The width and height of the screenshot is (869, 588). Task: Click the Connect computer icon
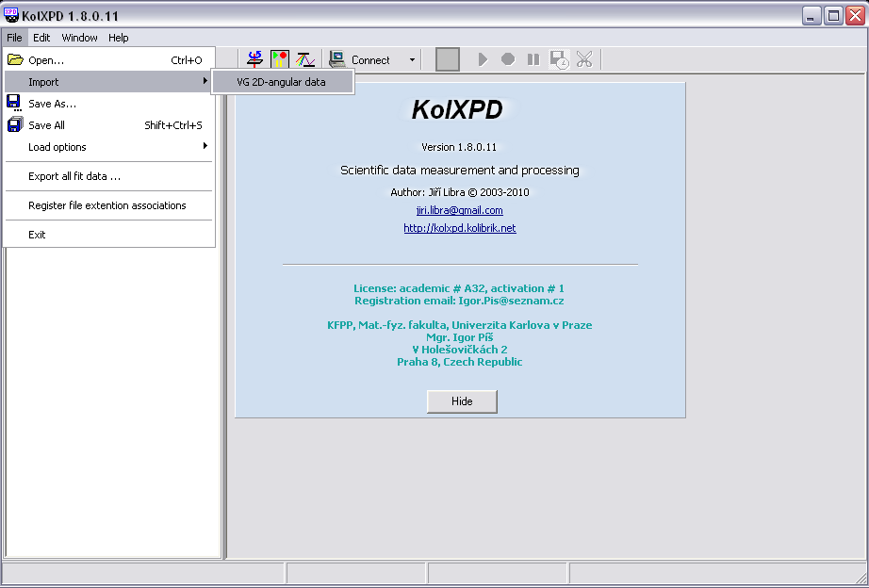point(337,59)
